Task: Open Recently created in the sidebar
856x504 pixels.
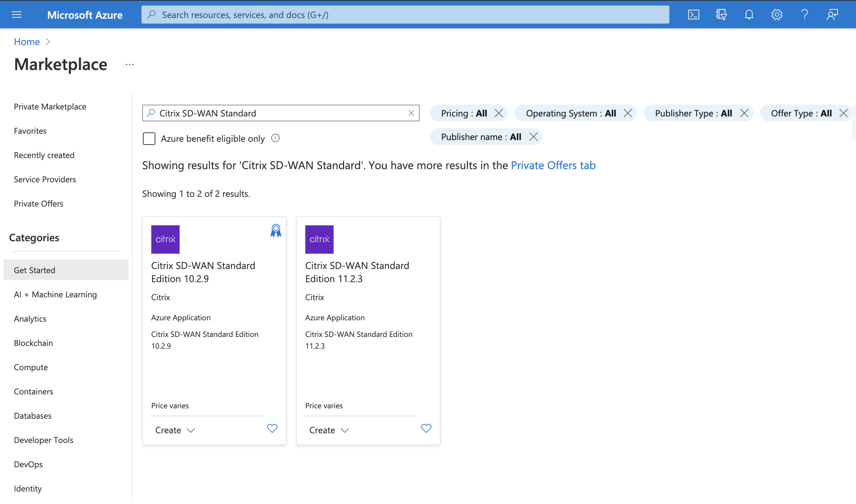Action: pos(44,155)
